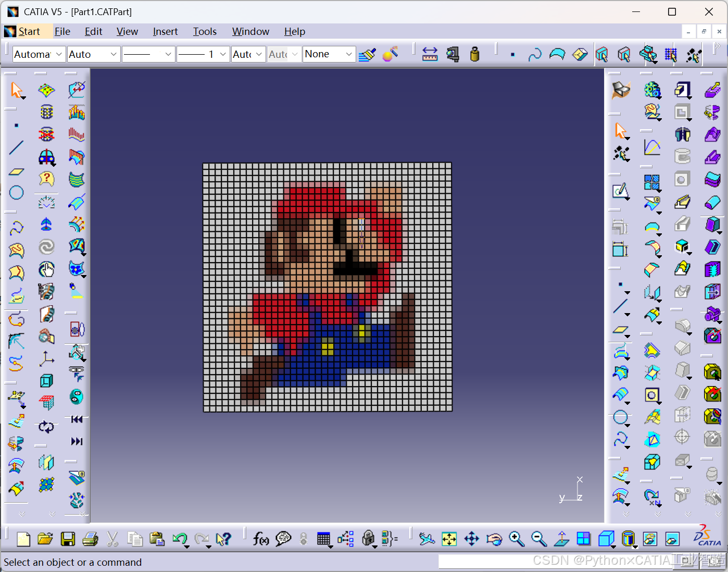Image resolution: width=728 pixels, height=572 pixels.
Task: Click the Zoom In magnifier
Action: [x=517, y=539]
